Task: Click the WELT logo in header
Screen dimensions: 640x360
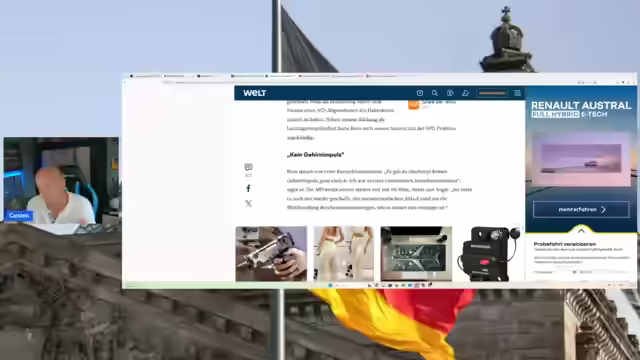Action: point(255,93)
